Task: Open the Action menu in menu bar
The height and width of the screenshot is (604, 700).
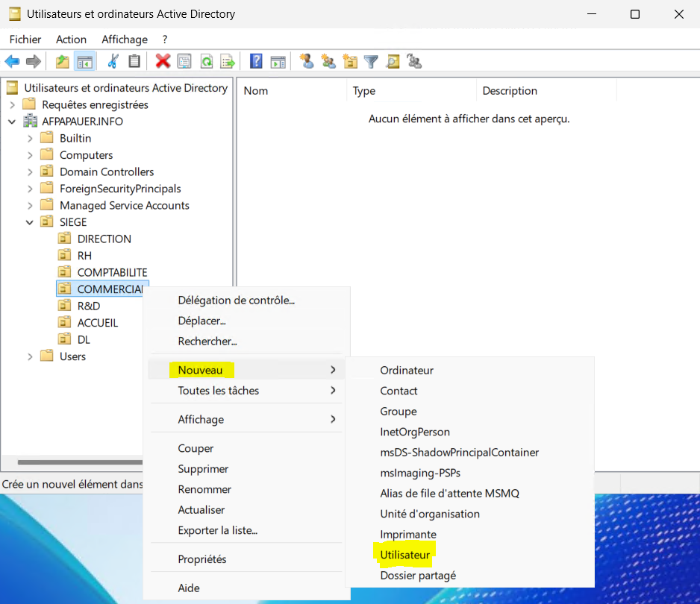Action: [71, 40]
